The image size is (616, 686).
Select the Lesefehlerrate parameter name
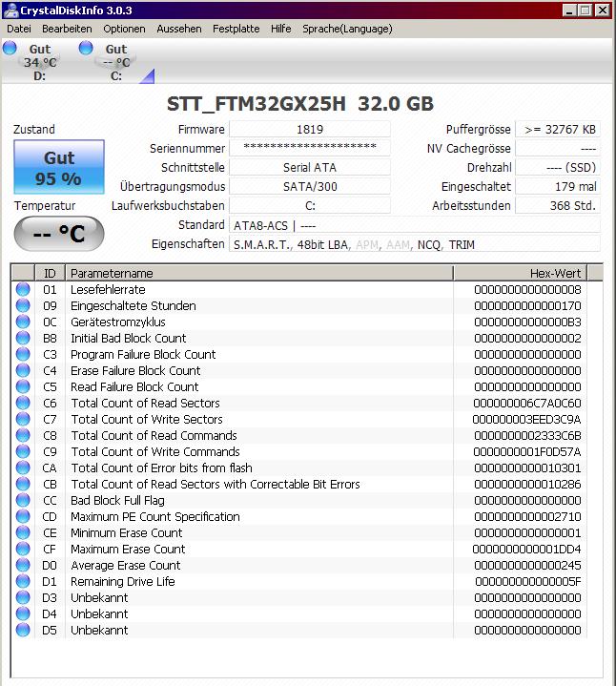[108, 290]
